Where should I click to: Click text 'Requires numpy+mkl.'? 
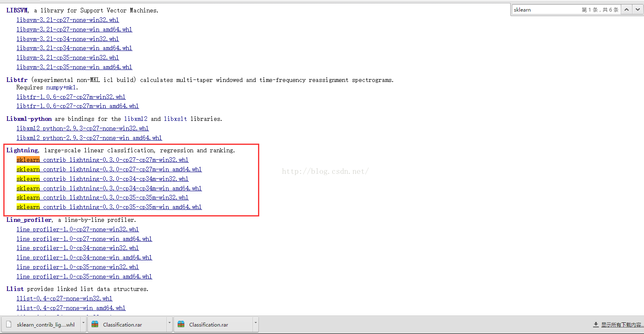(47, 87)
